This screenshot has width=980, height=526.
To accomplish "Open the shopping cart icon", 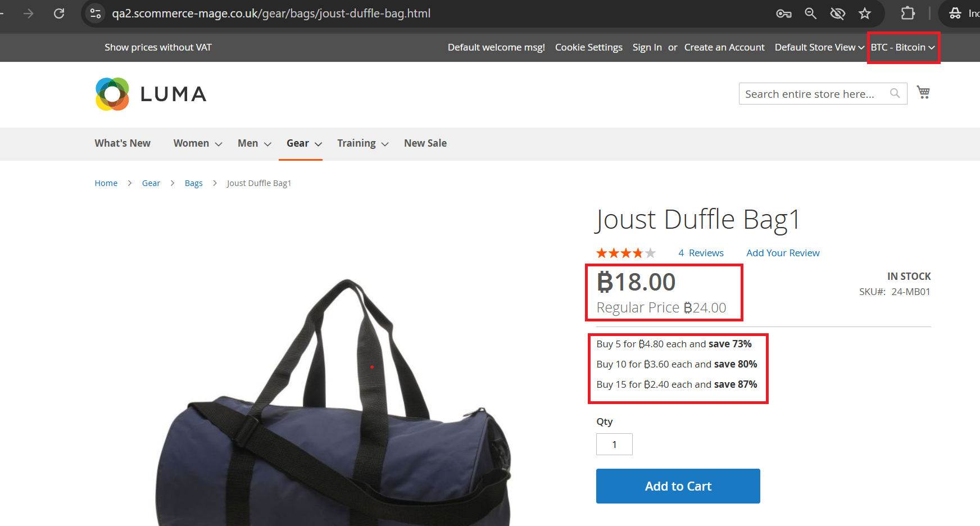I will [923, 92].
